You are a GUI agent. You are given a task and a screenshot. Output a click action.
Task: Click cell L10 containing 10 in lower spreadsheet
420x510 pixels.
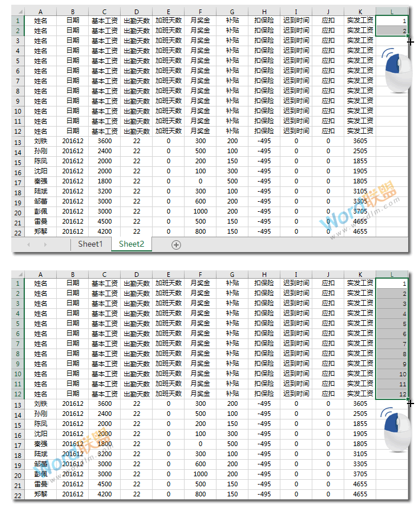[392, 374]
